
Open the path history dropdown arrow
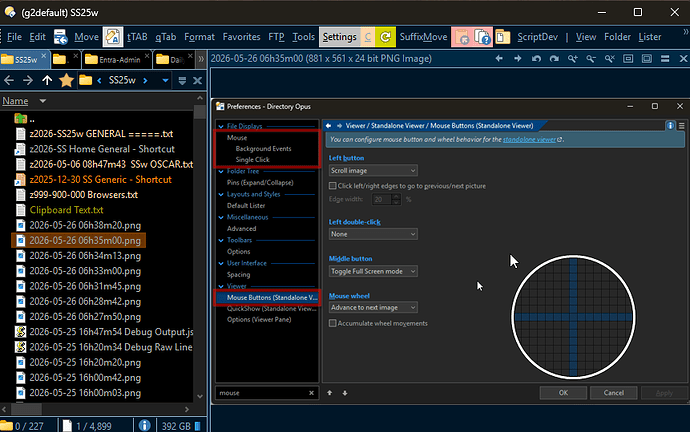165,81
